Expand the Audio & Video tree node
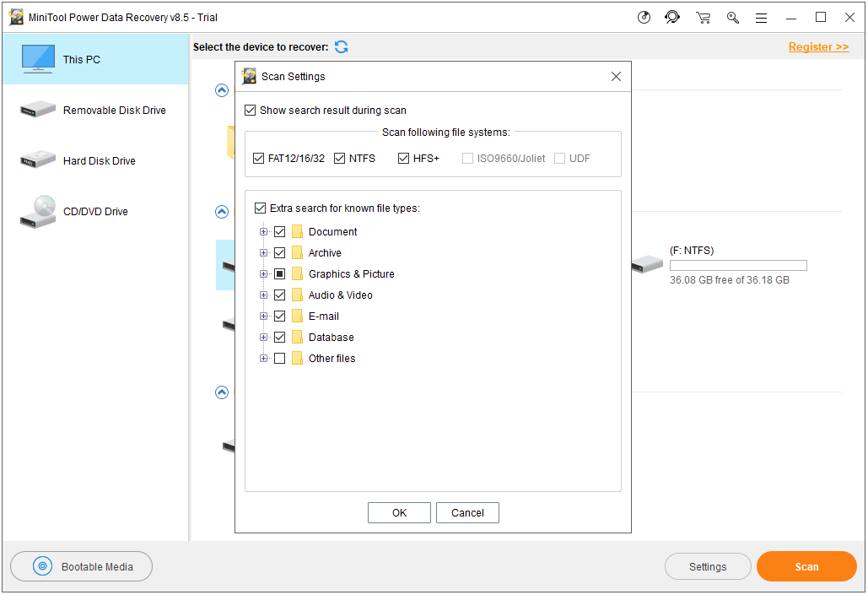The height and width of the screenshot is (595, 868). pos(263,295)
